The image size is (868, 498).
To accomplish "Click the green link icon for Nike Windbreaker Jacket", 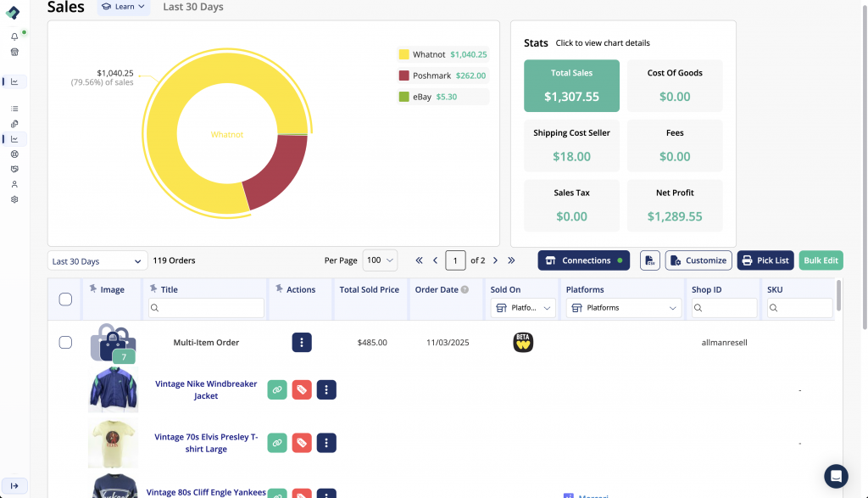I will 276,390.
